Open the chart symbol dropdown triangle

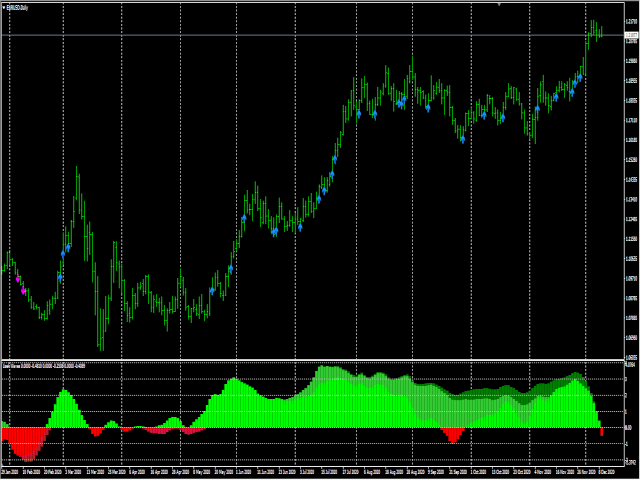(4, 8)
